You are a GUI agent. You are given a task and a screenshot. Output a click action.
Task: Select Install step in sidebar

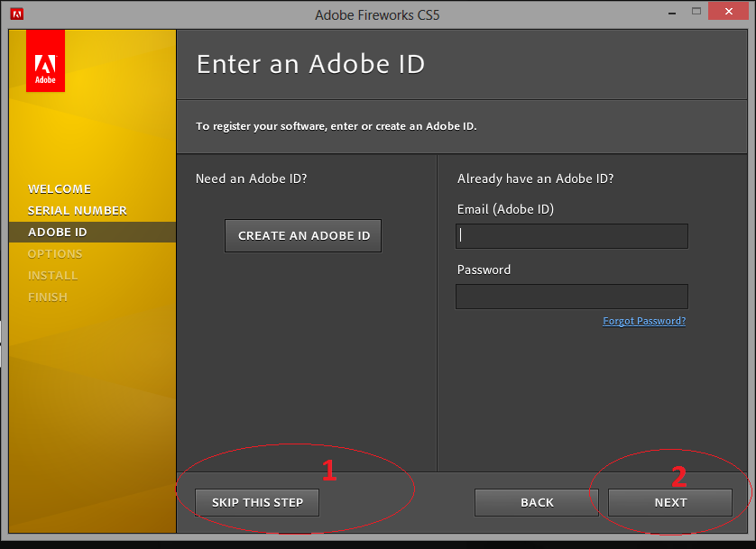click(x=52, y=276)
